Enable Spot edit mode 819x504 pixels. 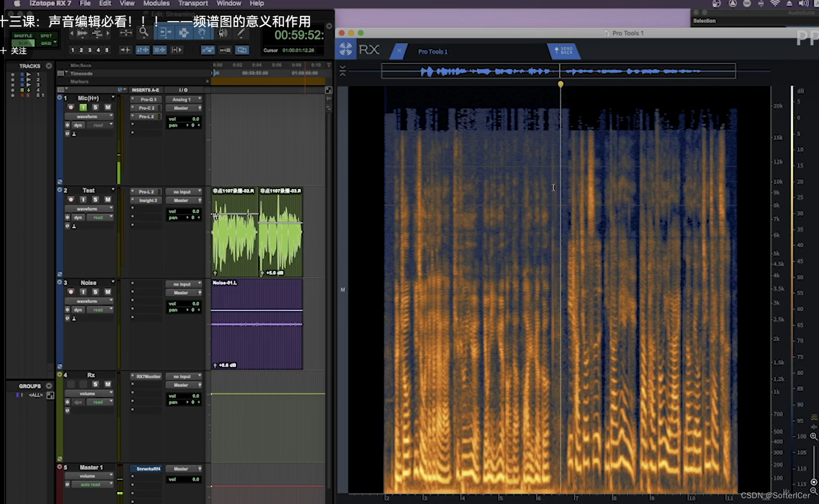(46, 36)
